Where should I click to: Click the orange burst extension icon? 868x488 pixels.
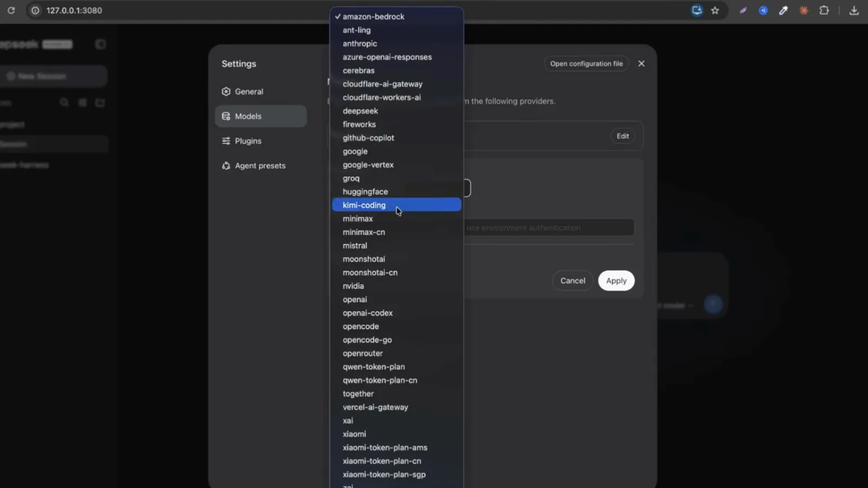coord(804,10)
